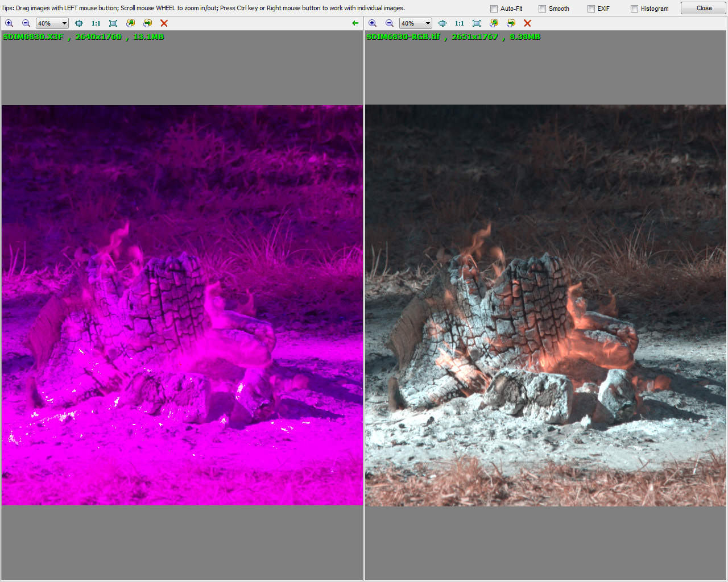The width and height of the screenshot is (728, 582).
Task: Click the green left arrow icon
Action: click(x=355, y=23)
